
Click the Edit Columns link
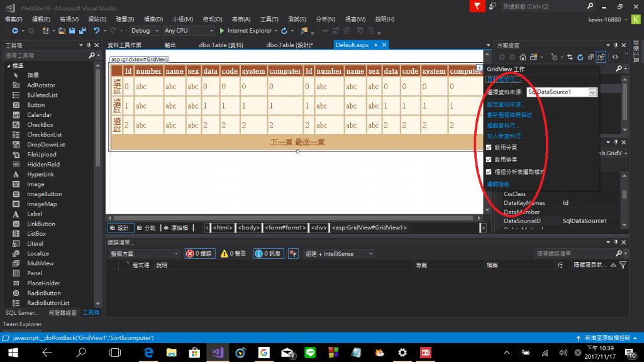503,126
